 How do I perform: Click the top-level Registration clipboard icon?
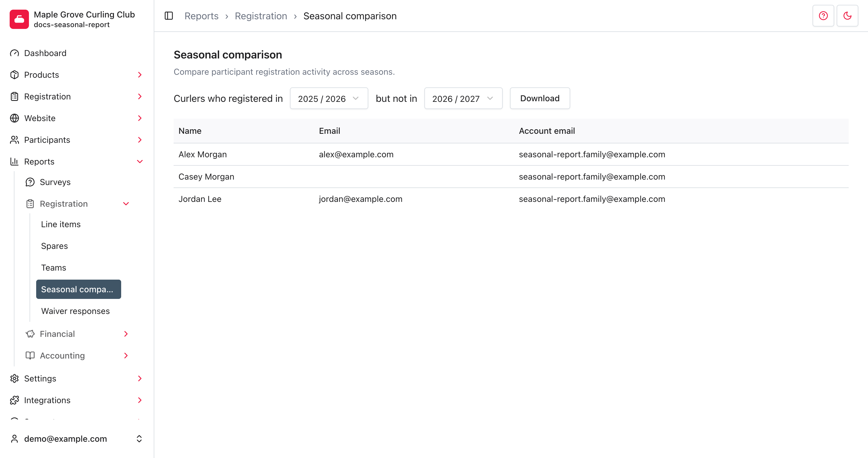click(14, 97)
